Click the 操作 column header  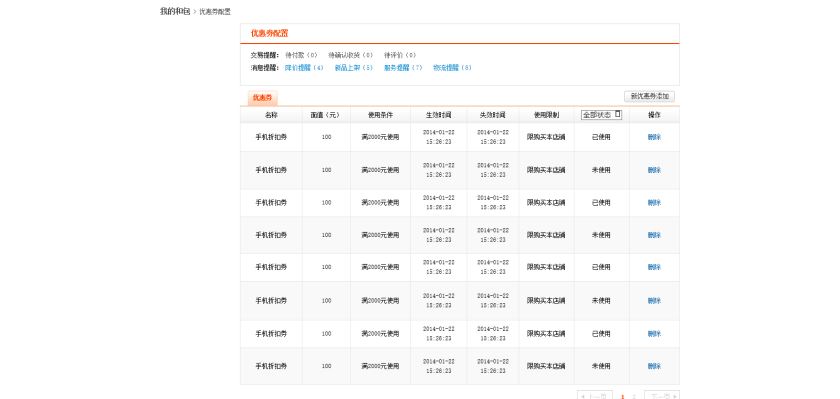[x=654, y=115]
